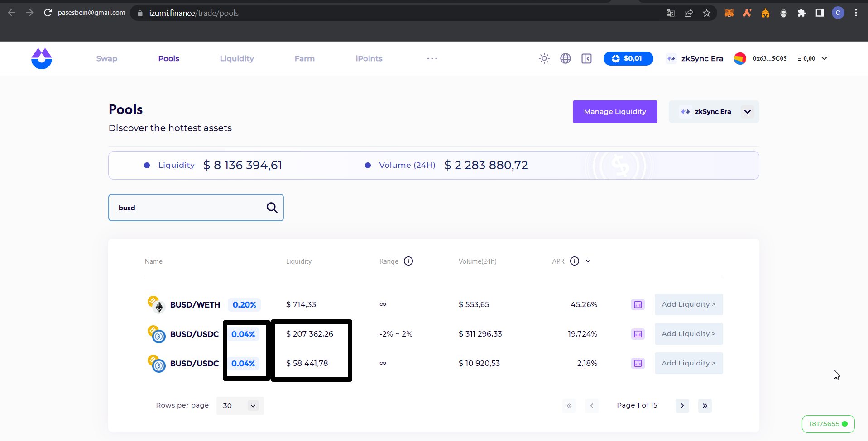
Task: Click the sidebar layout toggle icon
Action: pos(586,58)
